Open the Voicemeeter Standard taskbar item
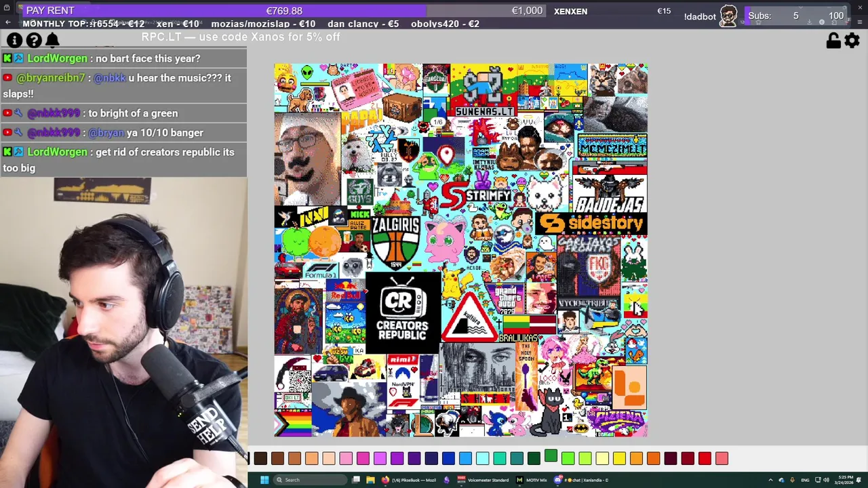The height and width of the screenshot is (488, 868). [484, 480]
